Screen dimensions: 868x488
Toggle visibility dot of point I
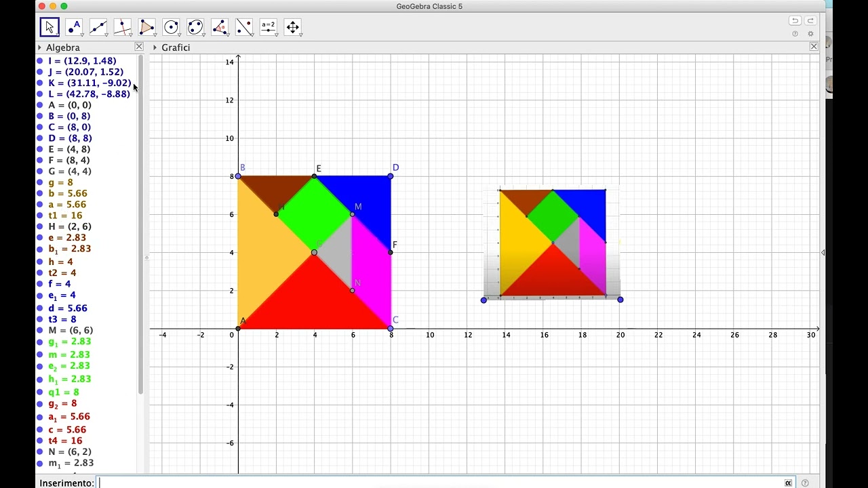(x=40, y=61)
